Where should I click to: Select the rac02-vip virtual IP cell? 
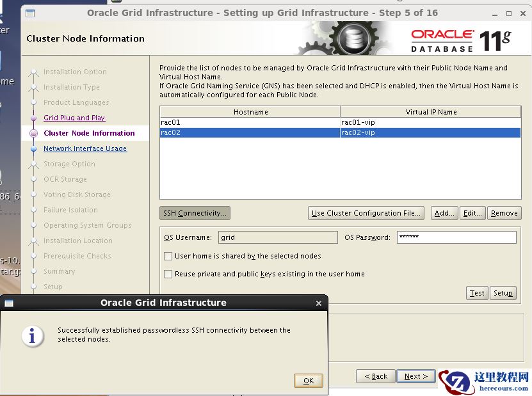[x=430, y=132]
